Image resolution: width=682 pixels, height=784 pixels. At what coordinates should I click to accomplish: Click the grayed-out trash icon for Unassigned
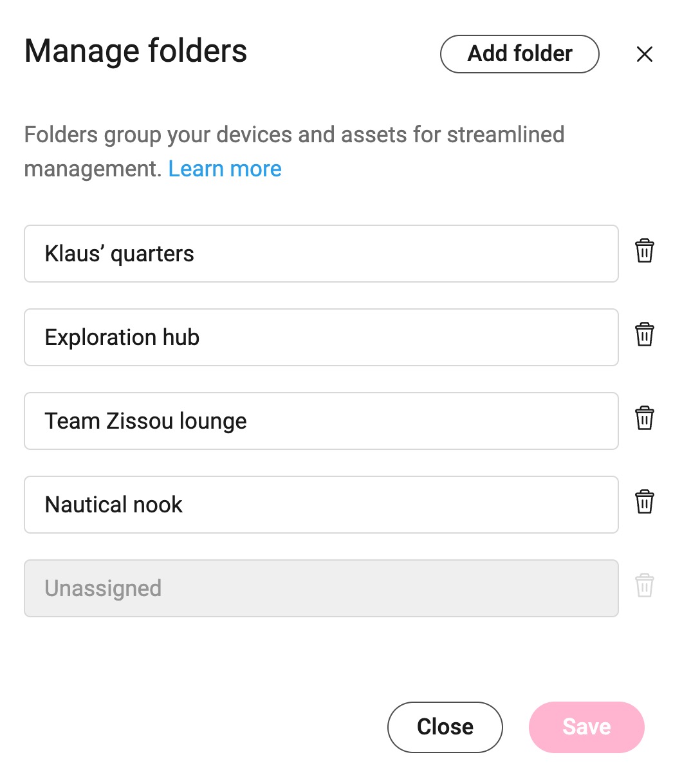tap(644, 586)
